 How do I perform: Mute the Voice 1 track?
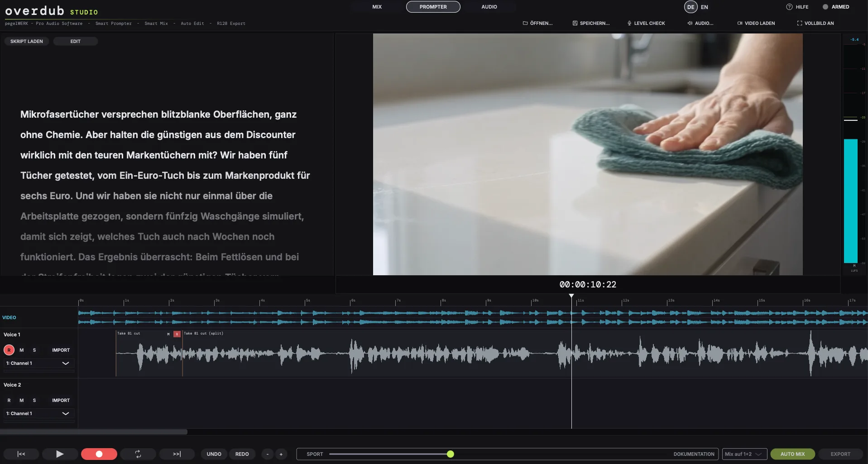click(21, 350)
